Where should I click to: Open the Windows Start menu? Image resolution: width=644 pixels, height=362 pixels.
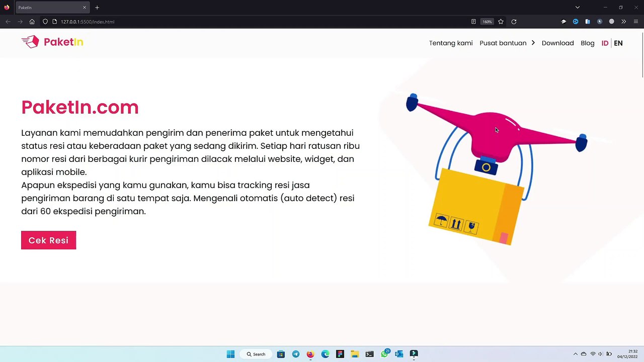[230, 354]
